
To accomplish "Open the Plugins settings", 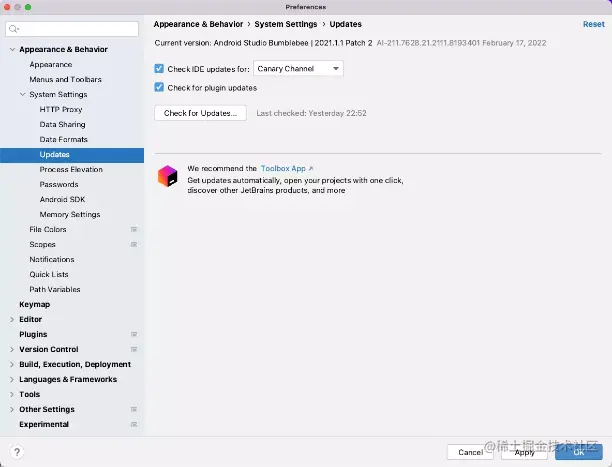I will coord(33,334).
